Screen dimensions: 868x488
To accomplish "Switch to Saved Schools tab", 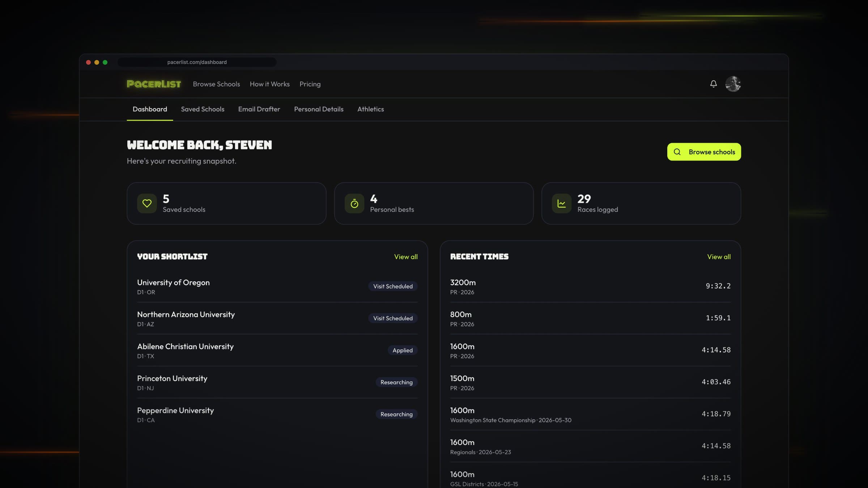I will pyautogui.click(x=203, y=109).
